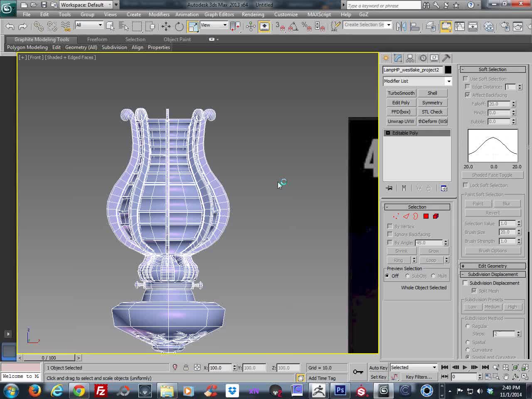Viewport: 532px width, 399px height.
Task: Activate the Select Object tool
Action: pyautogui.click(x=110, y=26)
